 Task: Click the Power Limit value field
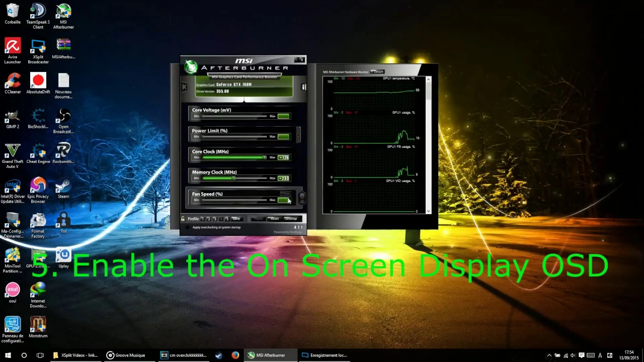(283, 137)
